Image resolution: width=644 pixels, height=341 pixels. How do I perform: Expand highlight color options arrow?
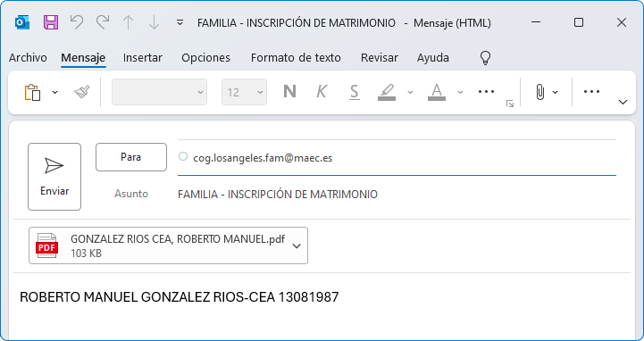pos(410,92)
